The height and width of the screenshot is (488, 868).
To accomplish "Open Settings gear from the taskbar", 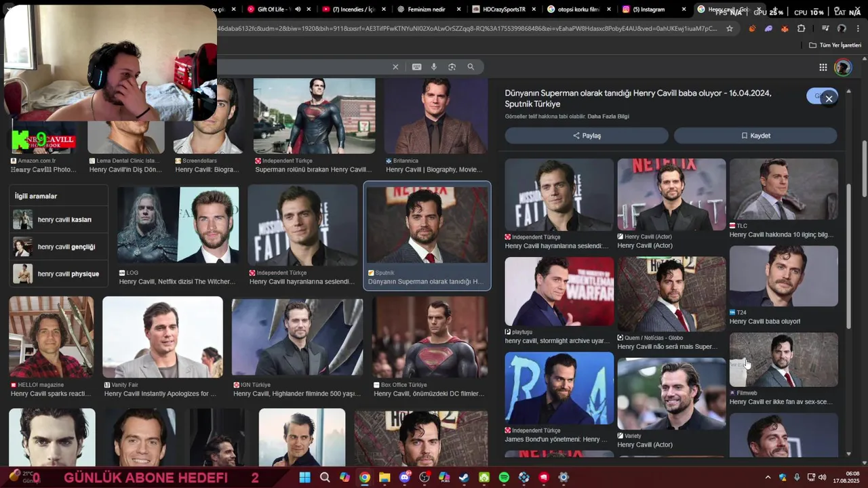I will [x=564, y=477].
